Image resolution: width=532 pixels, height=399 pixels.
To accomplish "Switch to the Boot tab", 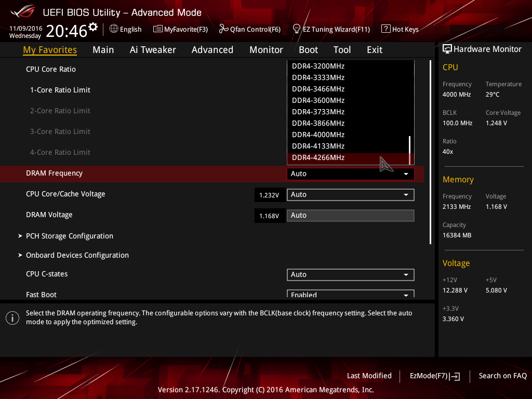I will 308,50.
